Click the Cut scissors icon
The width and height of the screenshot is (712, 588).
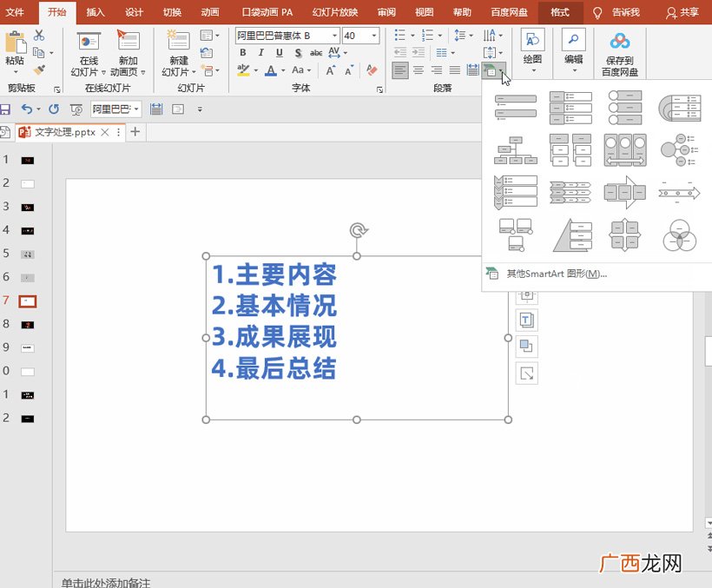point(39,36)
